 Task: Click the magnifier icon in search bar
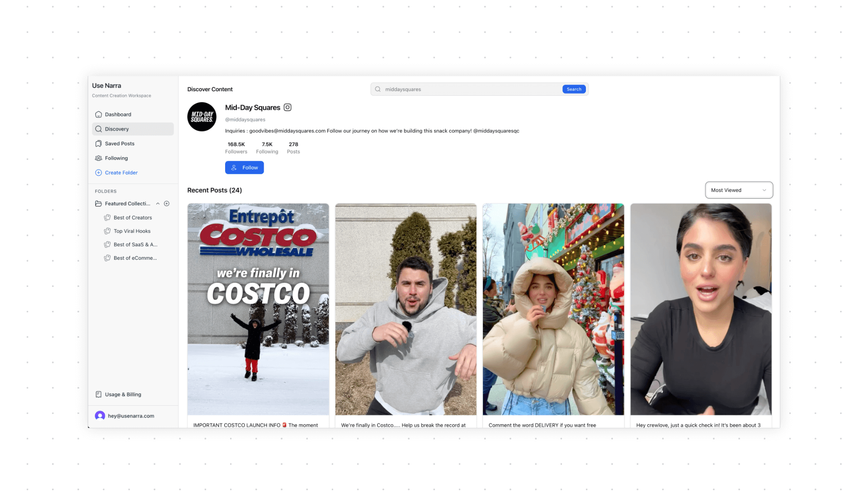(378, 89)
